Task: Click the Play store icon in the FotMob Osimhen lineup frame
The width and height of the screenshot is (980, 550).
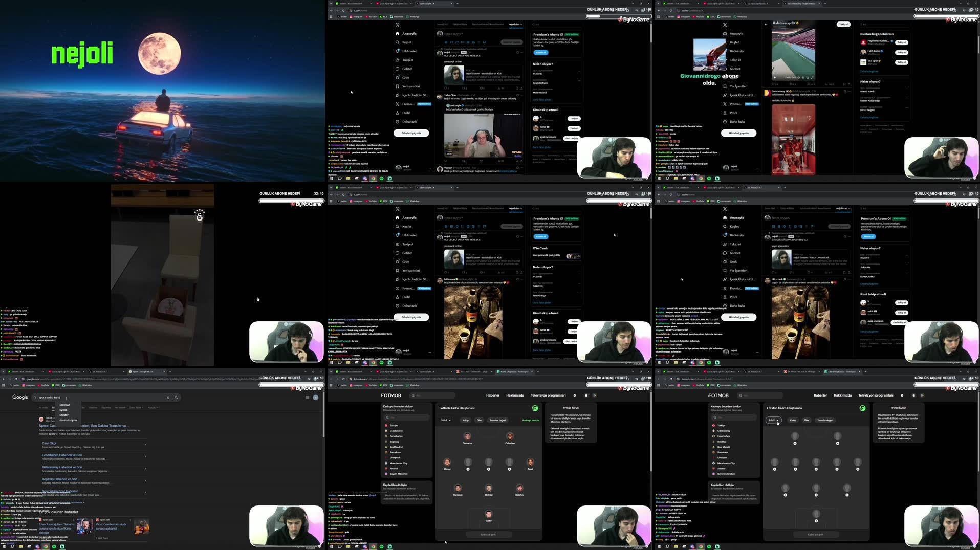Action: [x=595, y=395]
